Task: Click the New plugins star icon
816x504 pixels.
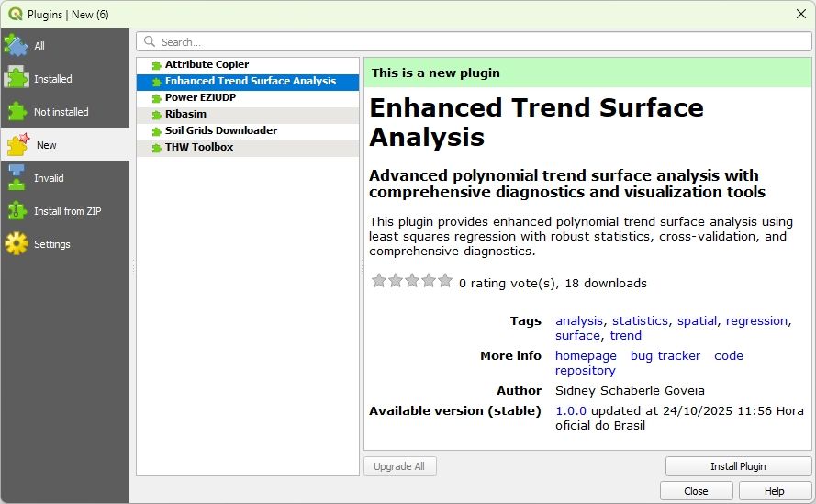Action: point(17,145)
